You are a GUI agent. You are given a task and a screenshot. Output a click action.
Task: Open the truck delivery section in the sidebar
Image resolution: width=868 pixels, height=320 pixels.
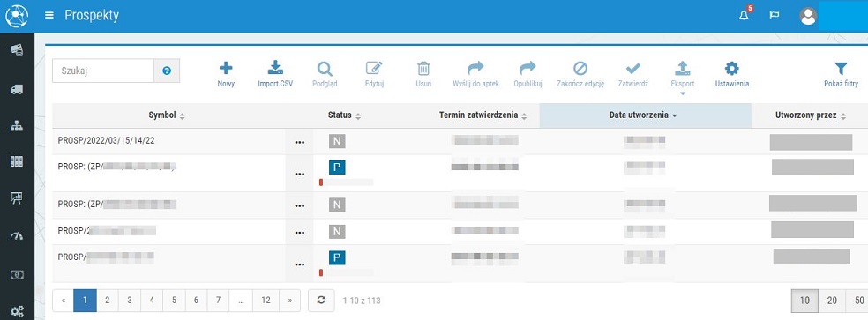17,90
